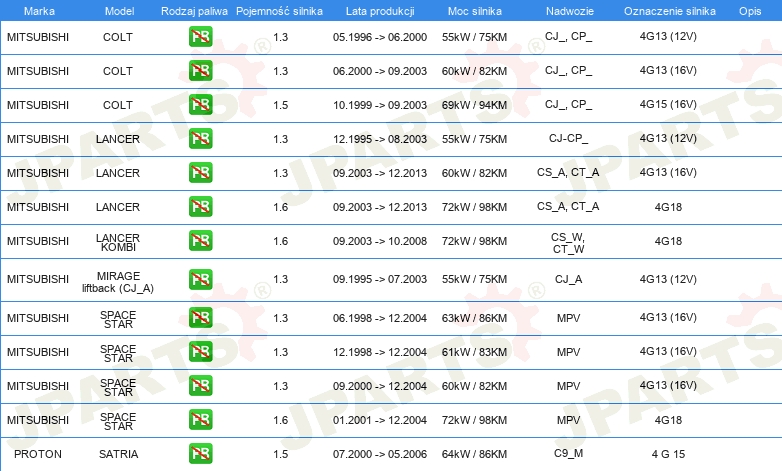Click the Marka column header
Viewport: 782px width, 471px height.
pos(39,11)
